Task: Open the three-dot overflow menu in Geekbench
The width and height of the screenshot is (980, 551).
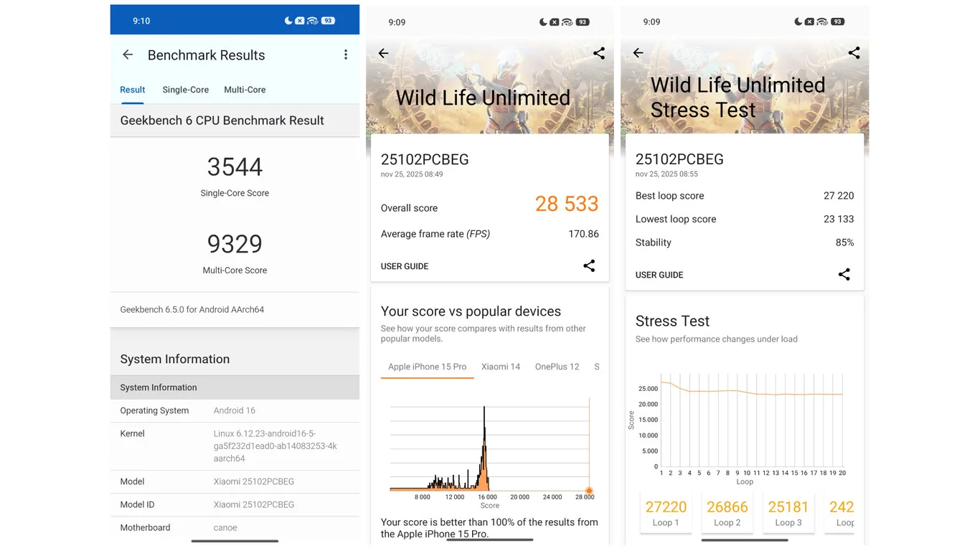Action: coord(345,55)
